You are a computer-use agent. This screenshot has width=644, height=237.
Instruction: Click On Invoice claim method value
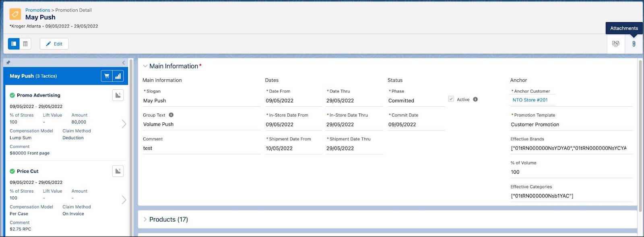pos(73,214)
